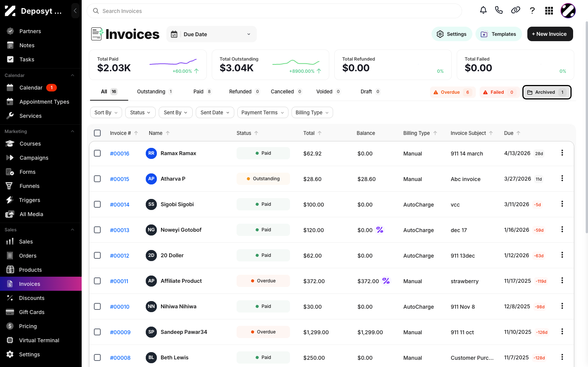Viewport: 588px width, 367px height.
Task: Click the discount percent icon on #00011
Action: coord(386,281)
